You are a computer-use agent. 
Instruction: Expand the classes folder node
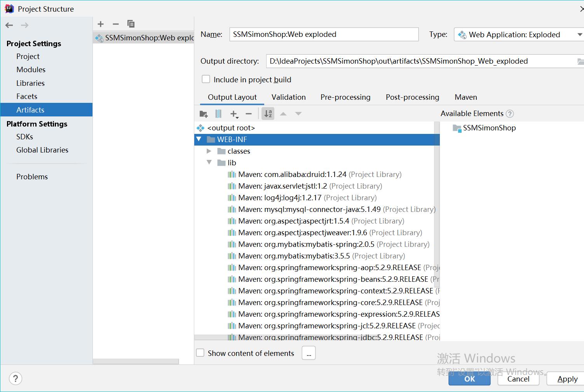coord(209,151)
